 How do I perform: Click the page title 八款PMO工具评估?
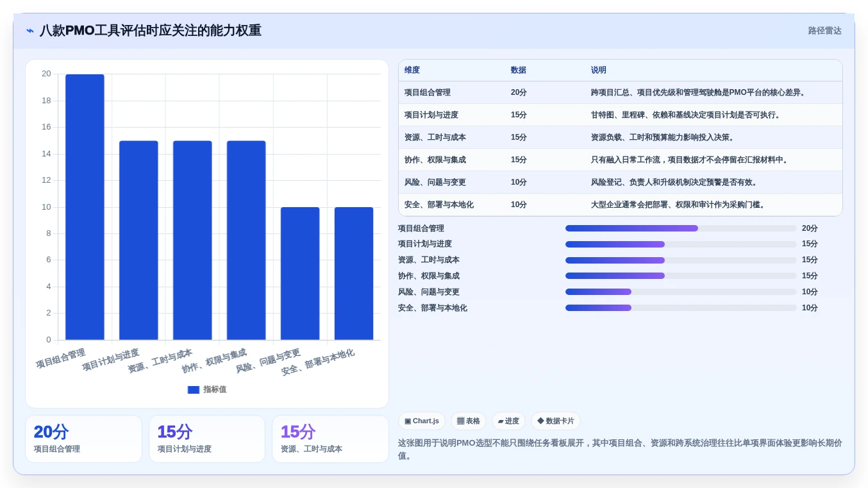click(151, 31)
